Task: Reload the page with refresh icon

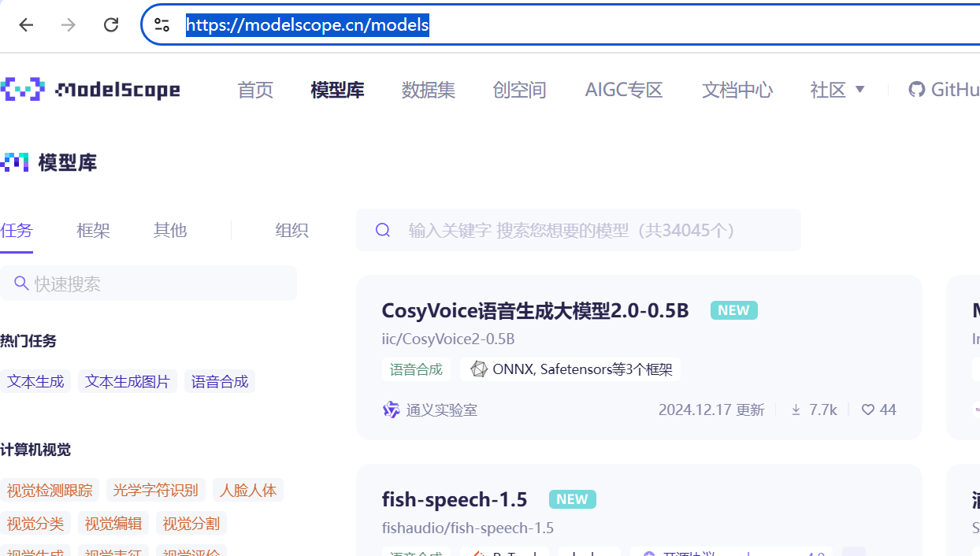Action: point(111,24)
